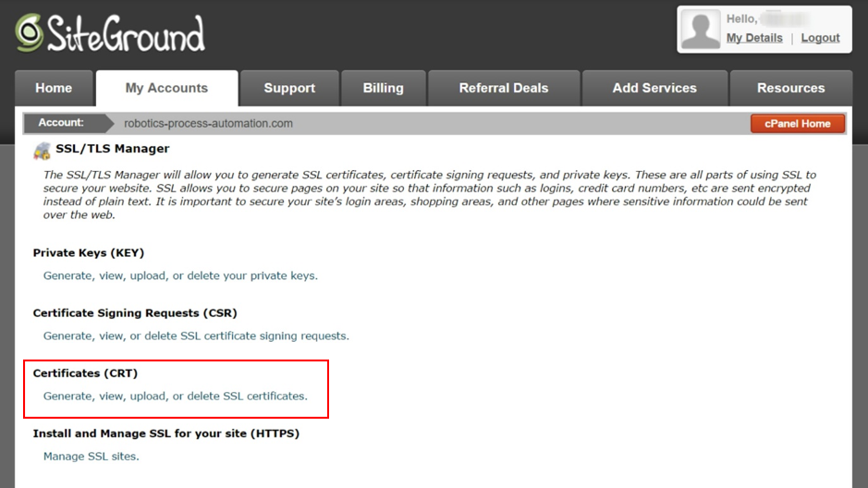
Task: Click the Hello greeting text
Action: point(741,19)
